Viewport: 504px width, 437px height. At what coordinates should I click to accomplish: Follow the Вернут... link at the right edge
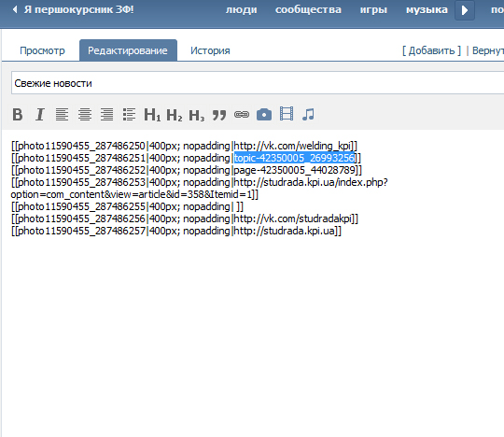488,50
